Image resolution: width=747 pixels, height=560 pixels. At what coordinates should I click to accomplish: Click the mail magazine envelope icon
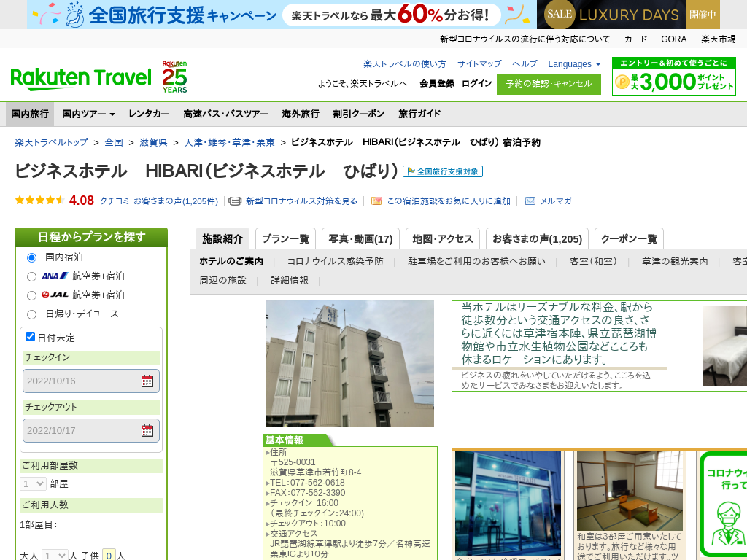tap(530, 201)
